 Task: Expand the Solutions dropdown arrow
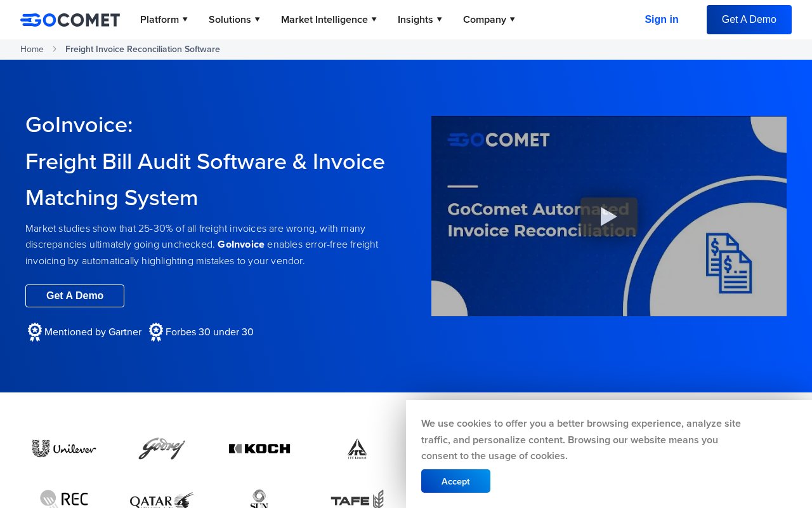[x=258, y=19]
